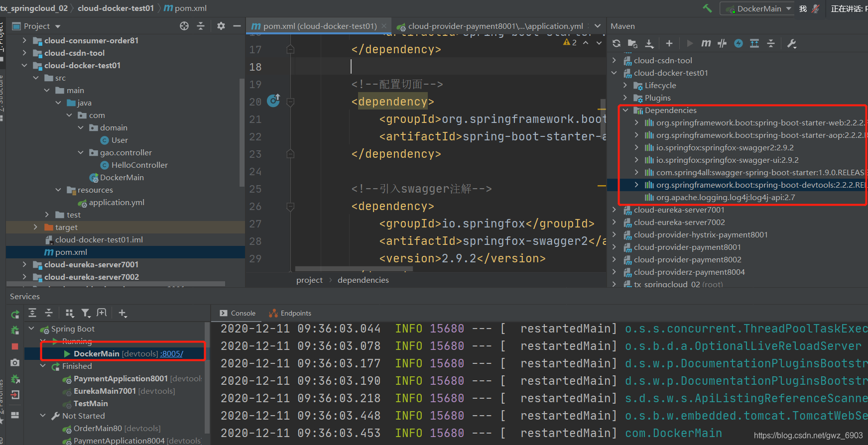This screenshot has width=868, height=445.
Task: Reload all Maven projects
Action: tap(617, 43)
